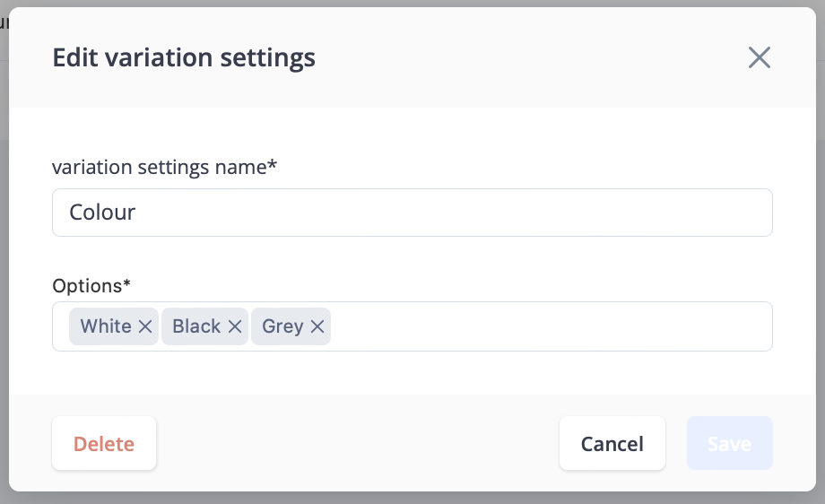Image resolution: width=825 pixels, height=504 pixels.
Task: Click the Options field label
Action: tap(91, 286)
